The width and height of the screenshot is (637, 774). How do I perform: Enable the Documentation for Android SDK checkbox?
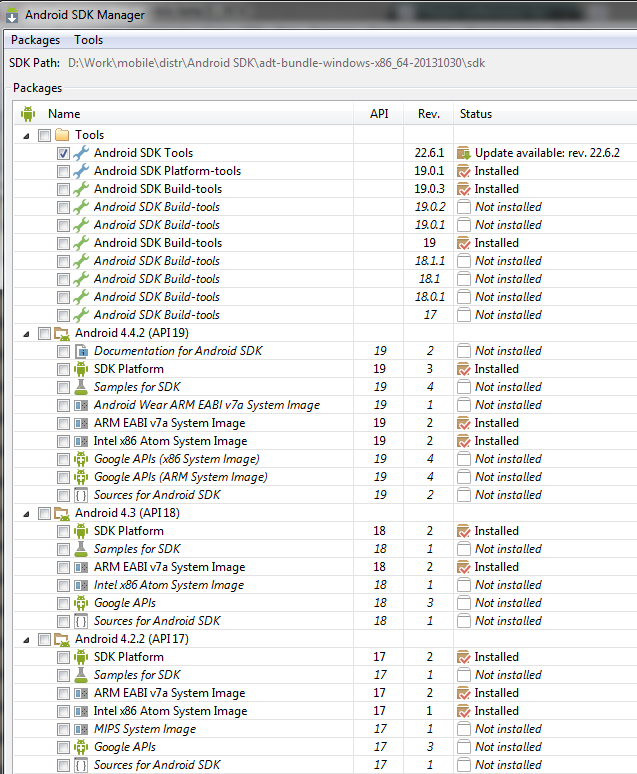(x=63, y=351)
